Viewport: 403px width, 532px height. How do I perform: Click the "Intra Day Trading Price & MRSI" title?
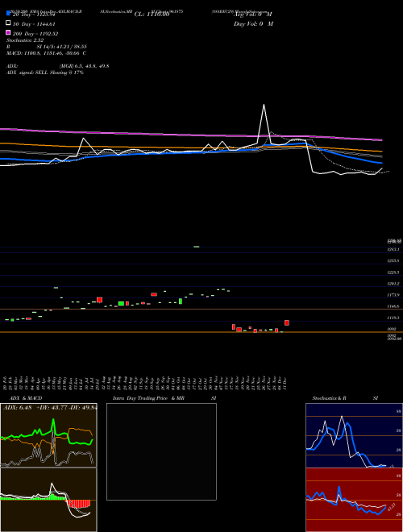tap(164, 398)
